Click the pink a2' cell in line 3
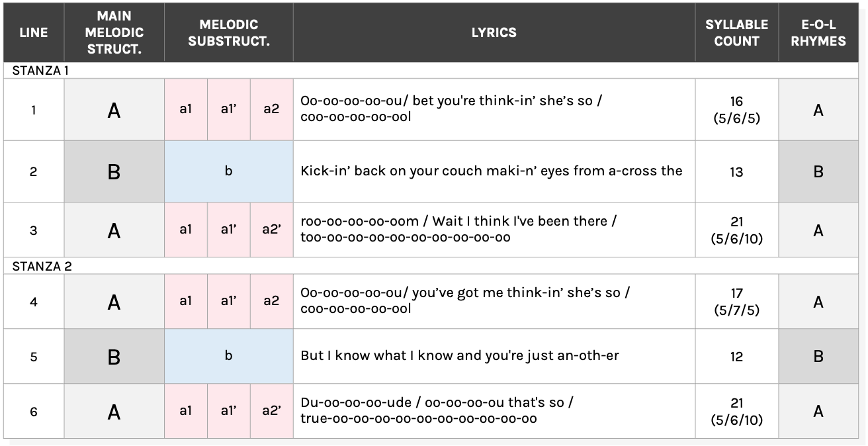Screen dimensions: 868x446 click(271, 230)
